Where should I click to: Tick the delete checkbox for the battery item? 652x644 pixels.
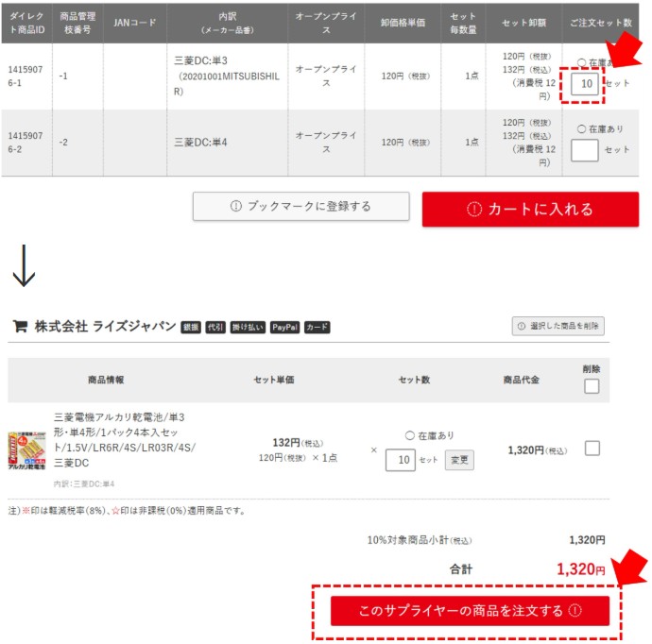pyautogui.click(x=592, y=449)
